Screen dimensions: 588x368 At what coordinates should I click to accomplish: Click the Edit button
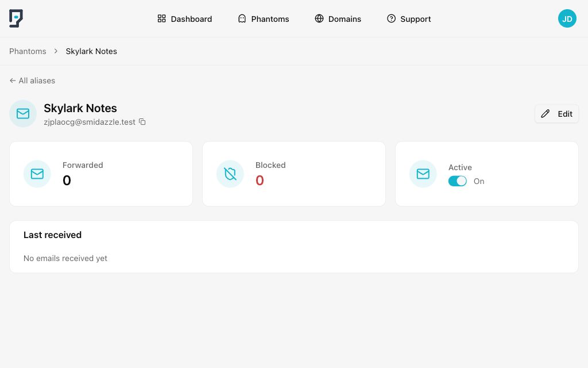pyautogui.click(x=556, y=114)
